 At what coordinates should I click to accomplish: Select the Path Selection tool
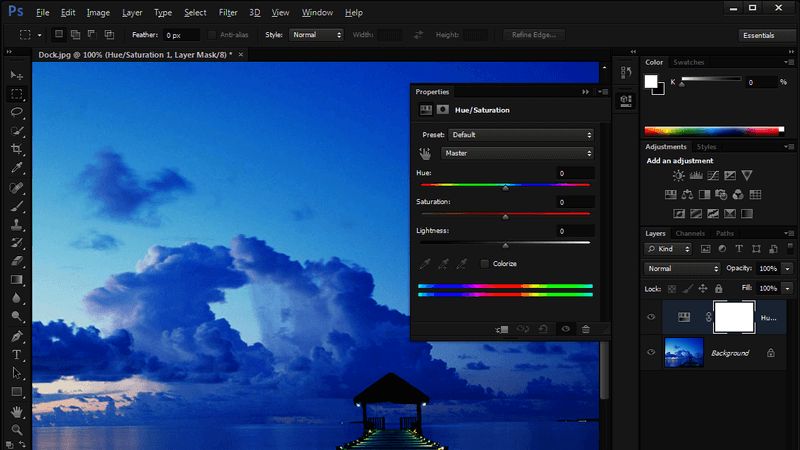click(x=16, y=373)
